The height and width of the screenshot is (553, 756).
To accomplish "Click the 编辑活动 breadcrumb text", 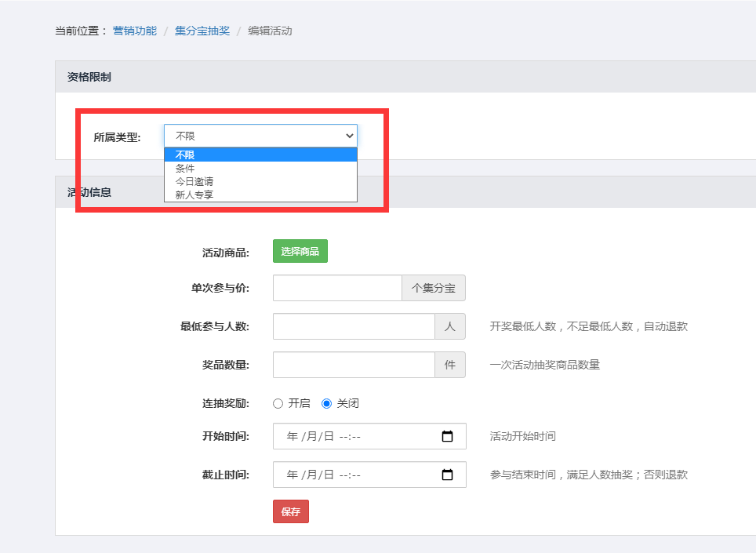I will click(270, 31).
